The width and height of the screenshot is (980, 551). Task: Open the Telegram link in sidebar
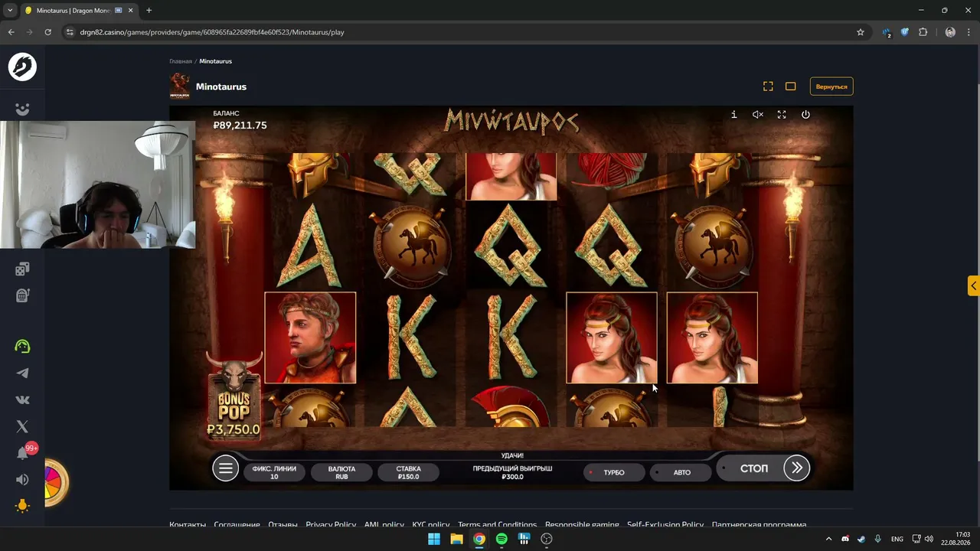[x=22, y=373]
